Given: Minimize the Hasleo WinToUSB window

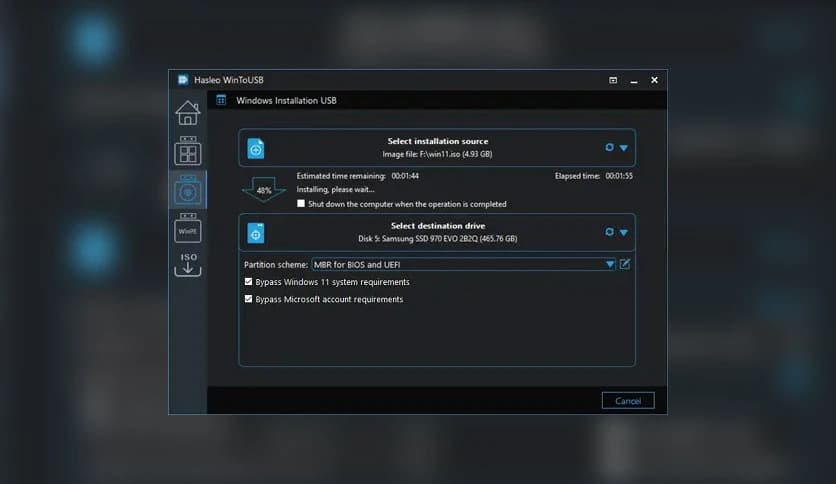Looking at the screenshot, I should (634, 80).
